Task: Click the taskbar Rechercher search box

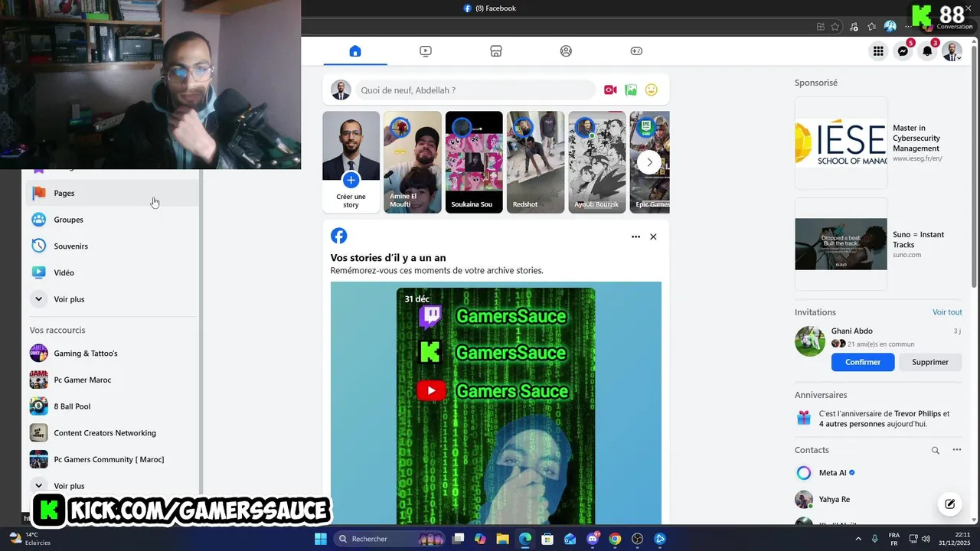Action: [390, 539]
